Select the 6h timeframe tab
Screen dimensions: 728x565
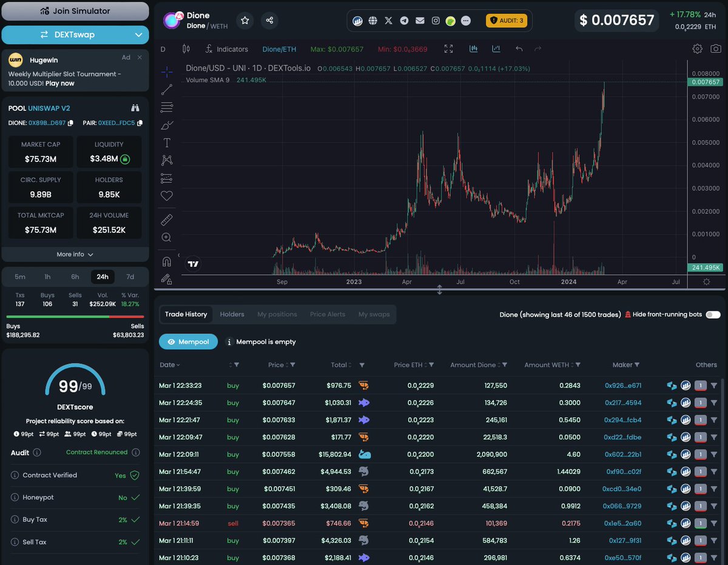tap(75, 277)
